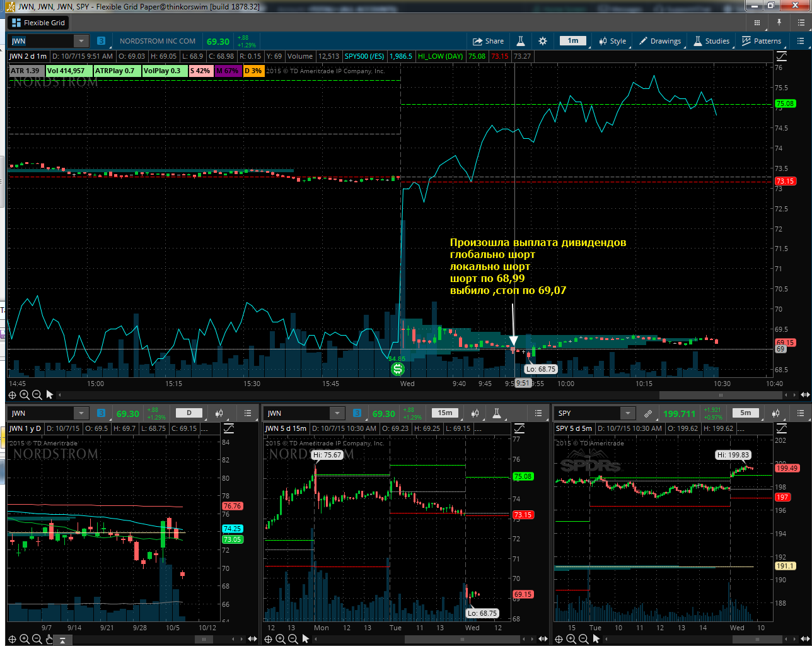Zoom out on the daily chart
812x646 pixels.
click(x=37, y=639)
